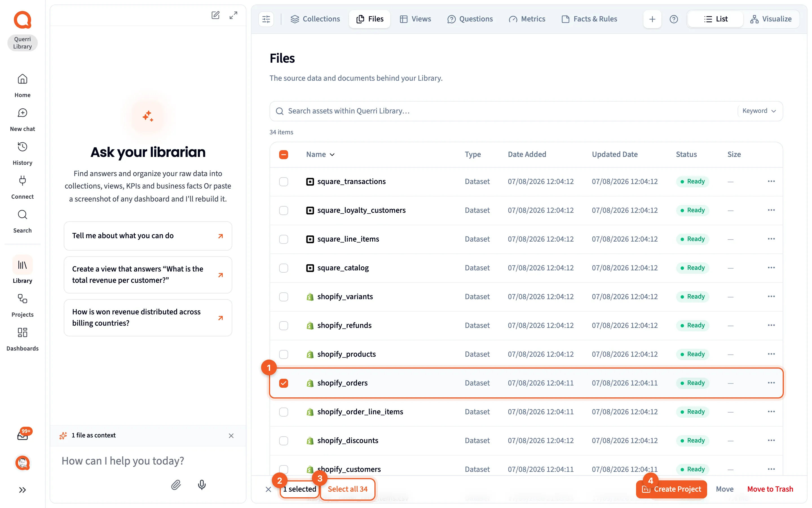812x508 pixels.
Task: Activate the microphone voice input
Action: click(202, 485)
